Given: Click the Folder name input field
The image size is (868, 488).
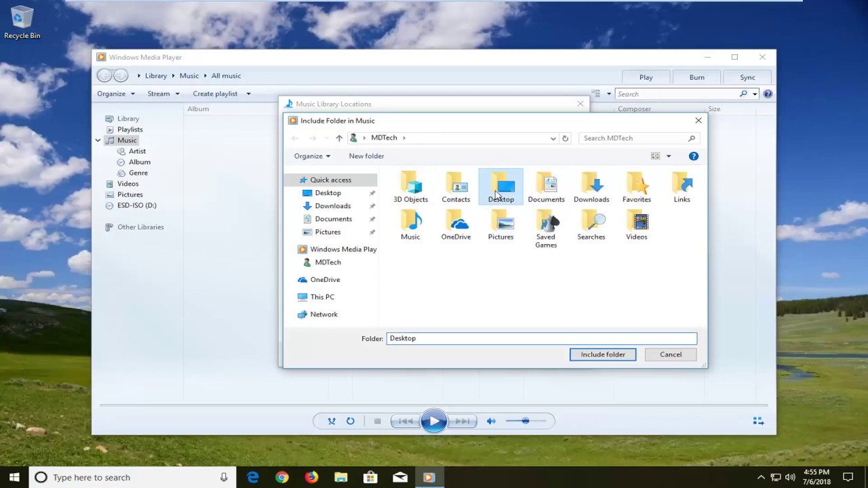Looking at the screenshot, I should pos(542,338).
